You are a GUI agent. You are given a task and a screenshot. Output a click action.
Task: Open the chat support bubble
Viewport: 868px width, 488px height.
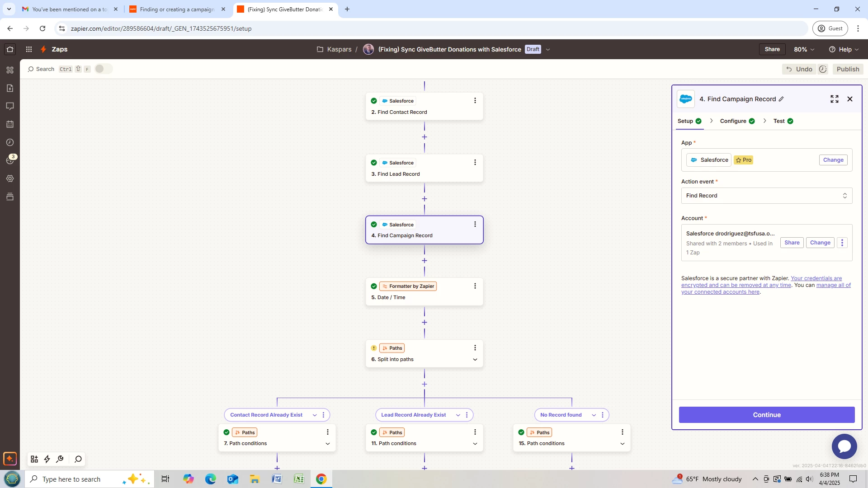coord(844,446)
